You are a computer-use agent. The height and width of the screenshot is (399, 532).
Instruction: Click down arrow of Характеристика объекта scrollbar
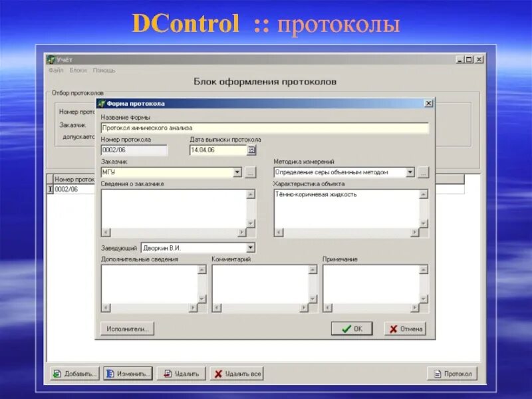pos(424,223)
